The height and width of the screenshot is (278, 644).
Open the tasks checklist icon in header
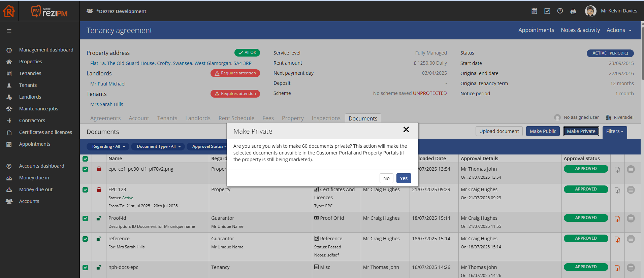point(547,11)
